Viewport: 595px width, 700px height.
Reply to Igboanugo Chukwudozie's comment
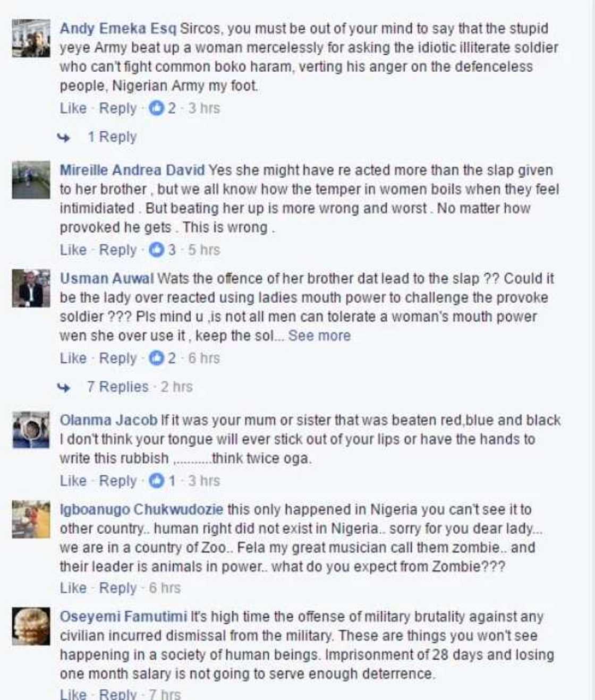tap(118, 588)
